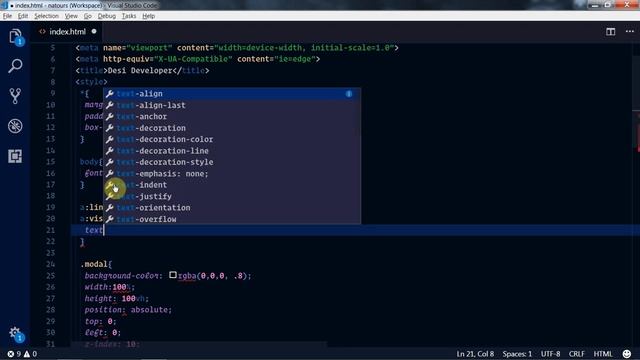Choose the text-decoration suggestion

pyautogui.click(x=232, y=128)
